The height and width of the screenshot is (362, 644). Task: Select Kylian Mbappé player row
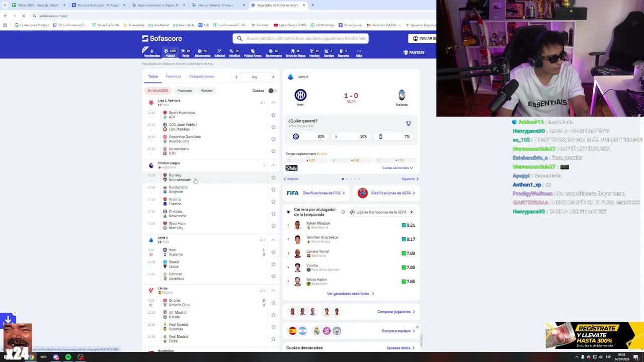coord(351,225)
